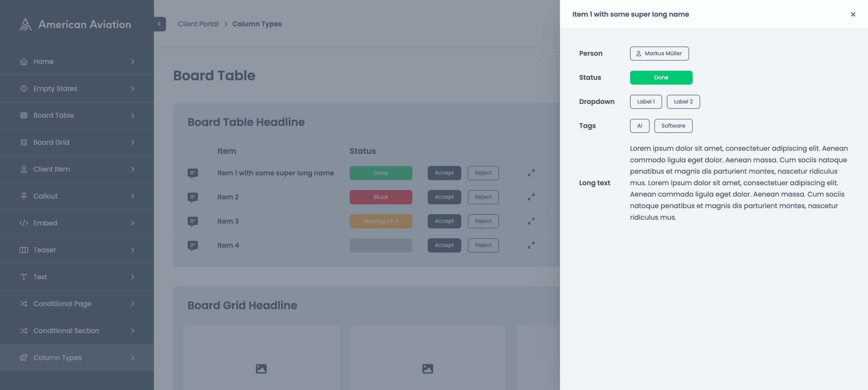Expand the Conditional Page chevron
868x390 pixels.
click(x=132, y=304)
